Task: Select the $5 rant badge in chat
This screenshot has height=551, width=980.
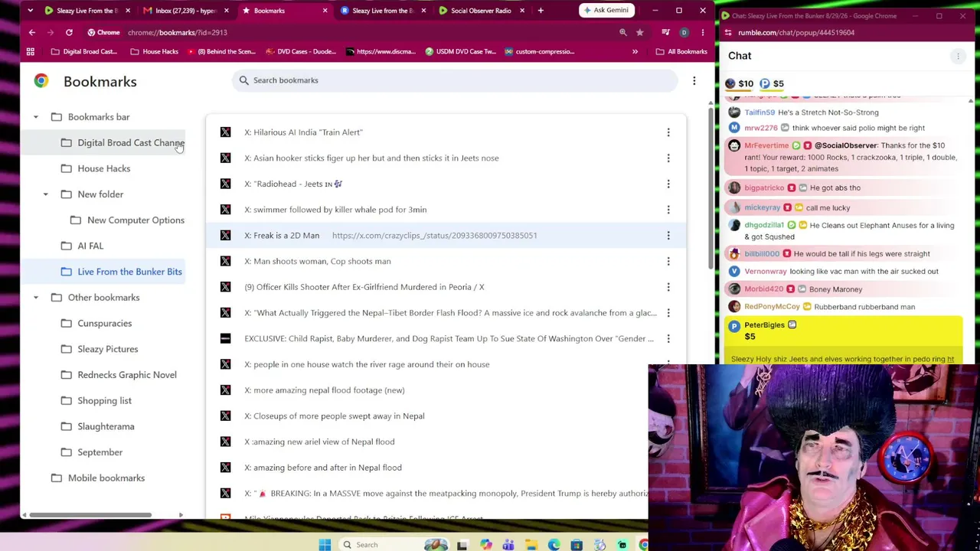Action: pos(771,83)
